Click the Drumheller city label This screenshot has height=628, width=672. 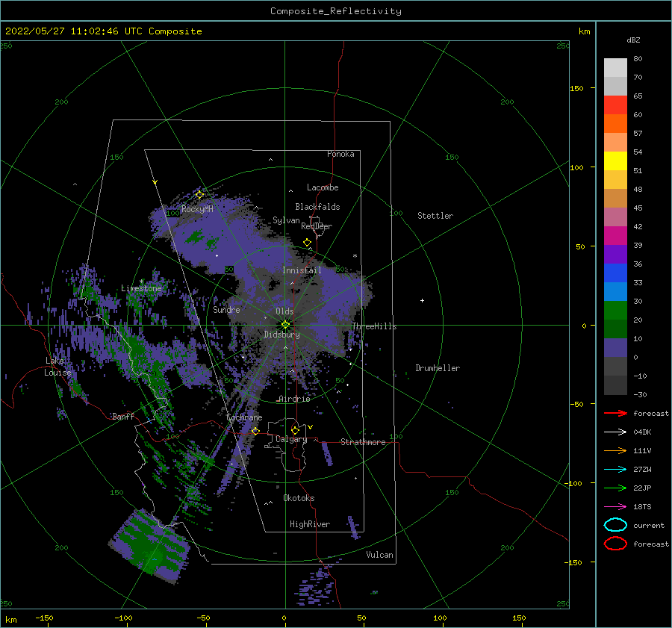click(x=438, y=368)
